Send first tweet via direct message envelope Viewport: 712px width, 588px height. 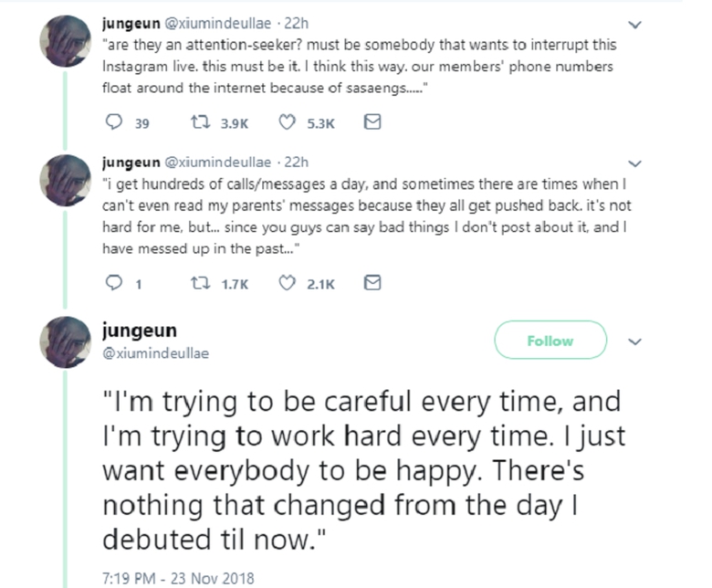372,121
